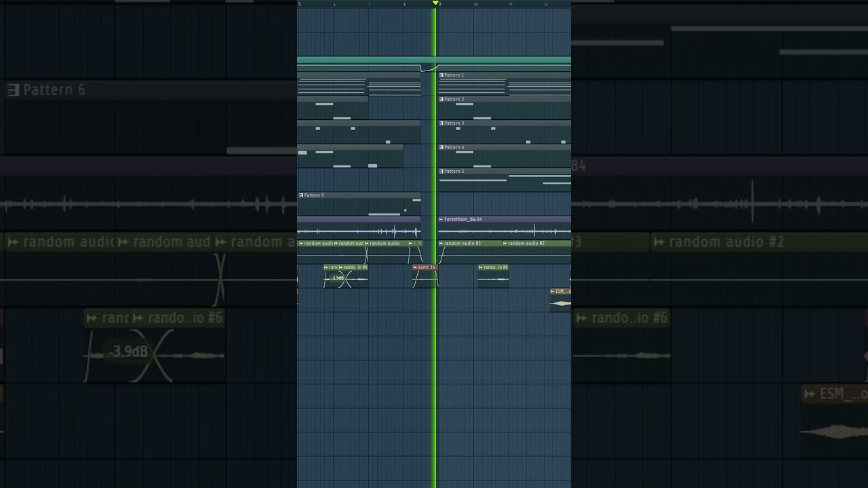Open the Pattern 4 clip menu icon
868x488 pixels.
(441, 147)
